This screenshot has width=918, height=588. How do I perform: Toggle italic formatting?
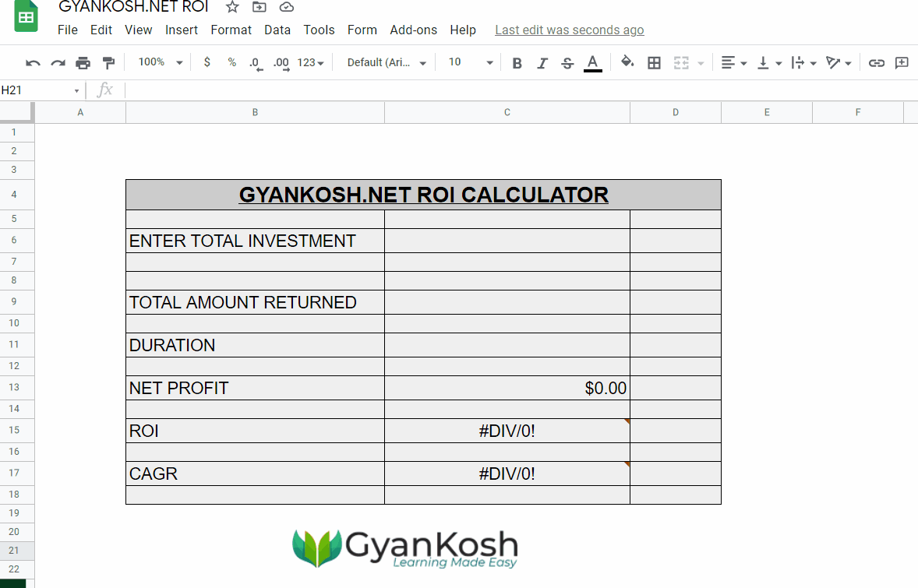pyautogui.click(x=542, y=62)
